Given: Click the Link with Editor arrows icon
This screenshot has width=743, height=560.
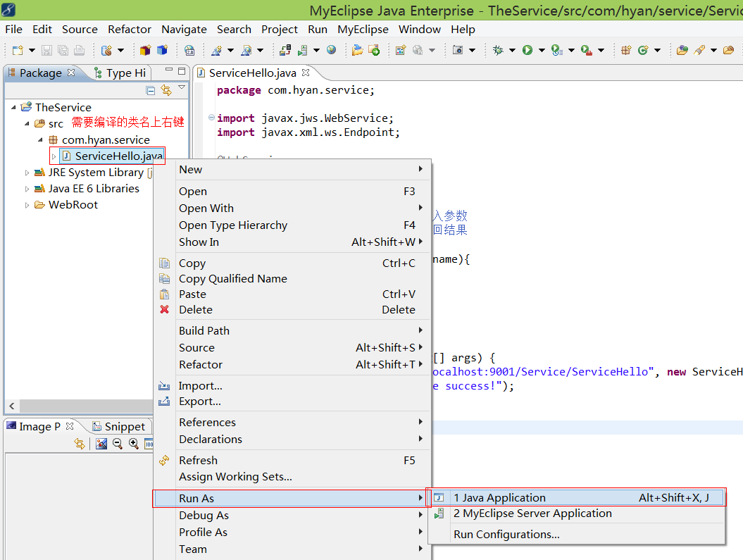Looking at the screenshot, I should (x=166, y=90).
